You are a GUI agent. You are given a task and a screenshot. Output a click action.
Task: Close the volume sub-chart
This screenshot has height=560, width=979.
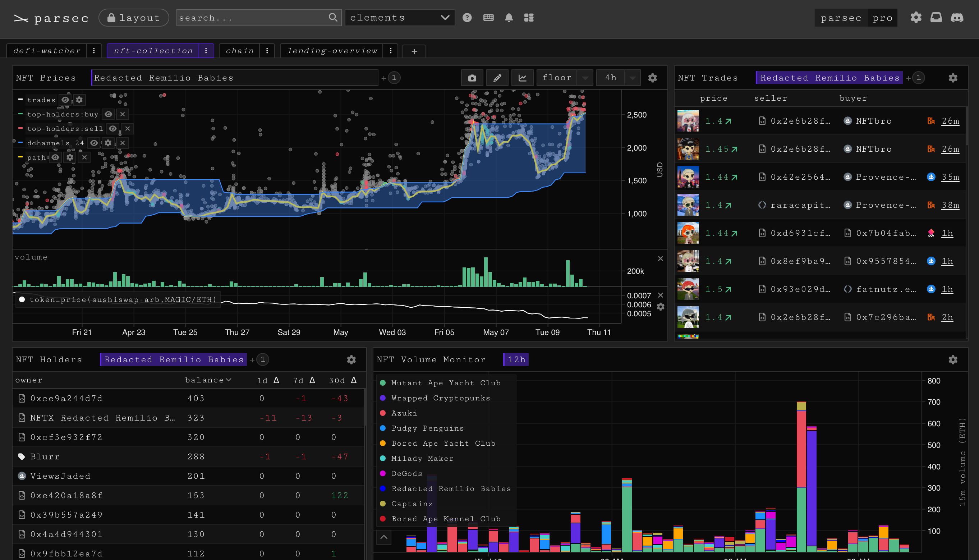660,258
